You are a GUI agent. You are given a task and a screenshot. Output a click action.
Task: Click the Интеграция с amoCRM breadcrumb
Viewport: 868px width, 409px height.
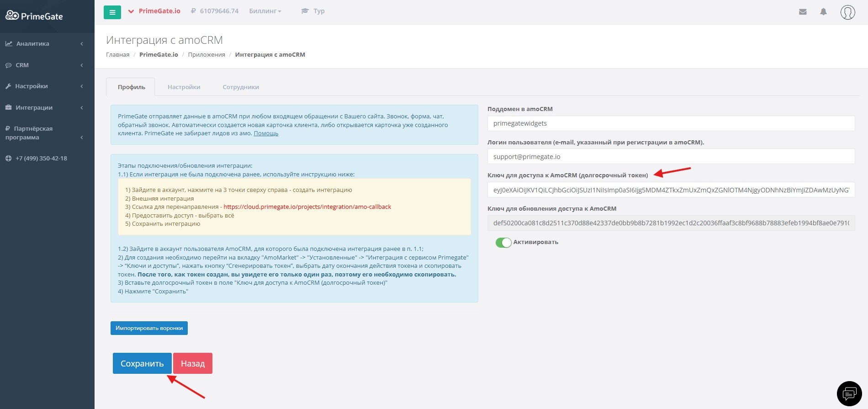(x=270, y=55)
